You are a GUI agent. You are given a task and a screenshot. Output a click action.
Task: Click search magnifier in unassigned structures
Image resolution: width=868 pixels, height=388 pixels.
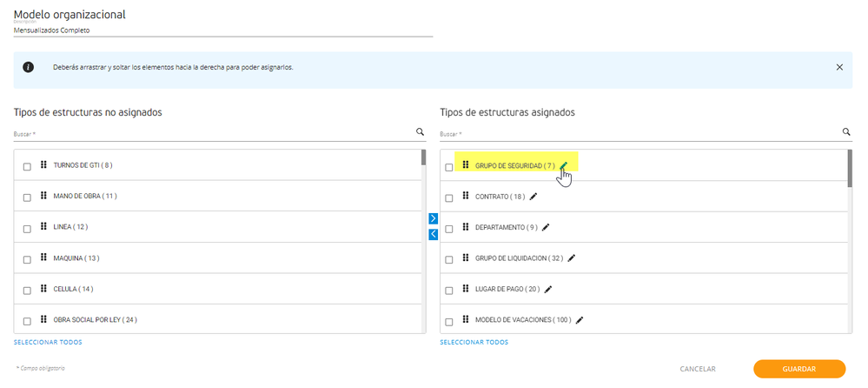click(x=421, y=132)
